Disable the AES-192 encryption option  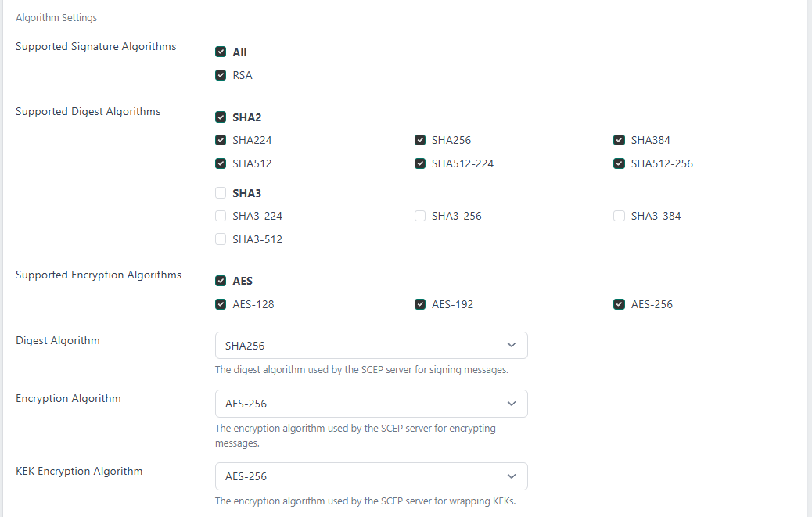420,304
